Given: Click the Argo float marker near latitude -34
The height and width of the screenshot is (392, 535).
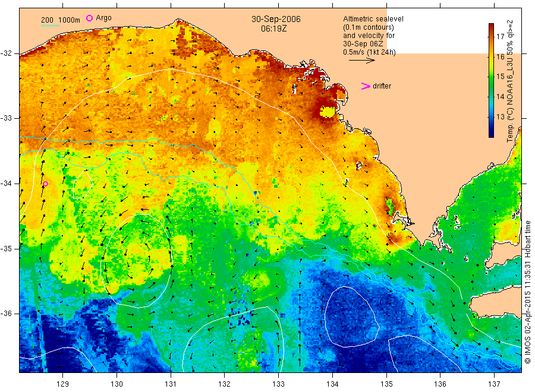Looking at the screenshot, I should [x=45, y=184].
